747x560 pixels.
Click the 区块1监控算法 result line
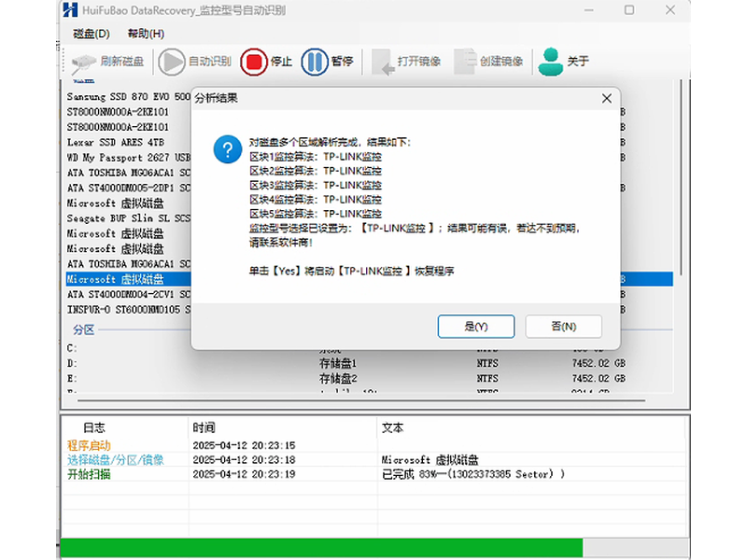316,157
